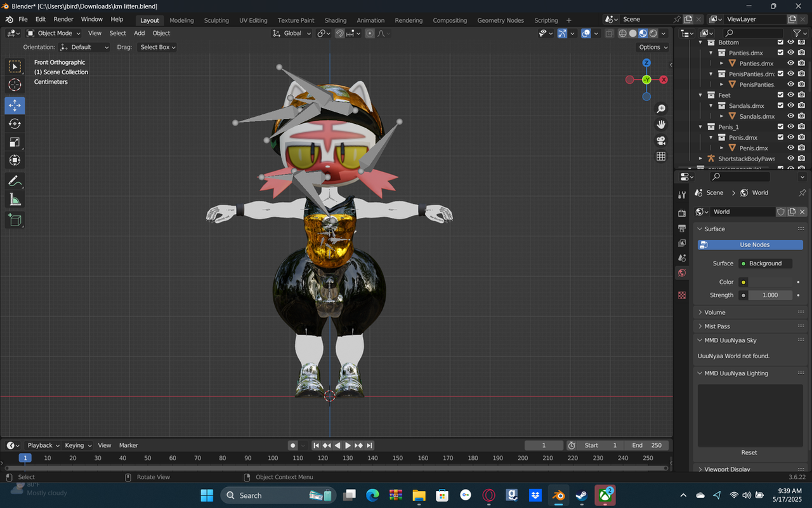Image resolution: width=812 pixels, height=508 pixels.
Task: Open the Output properties tab
Action: pos(682,228)
